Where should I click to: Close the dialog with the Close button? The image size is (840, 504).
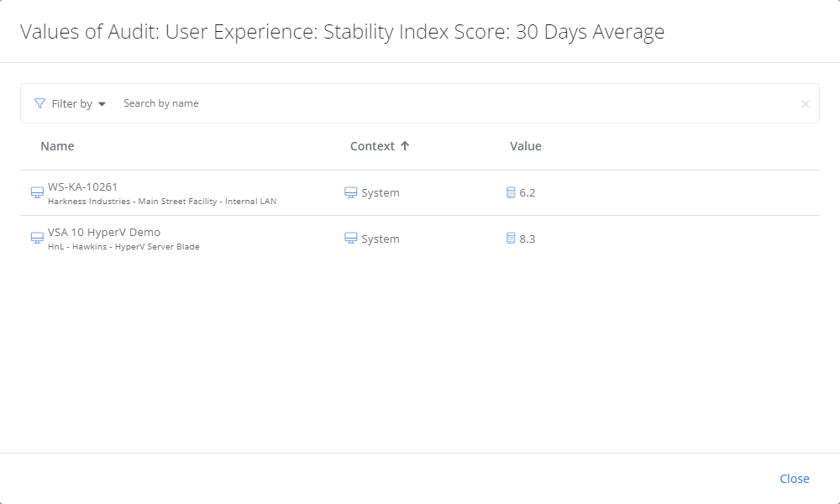coord(795,479)
